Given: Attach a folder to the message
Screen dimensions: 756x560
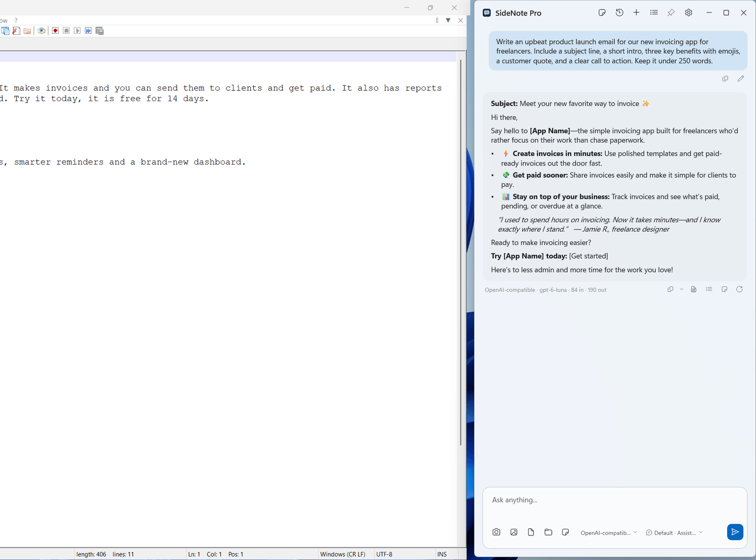Looking at the screenshot, I should (548, 532).
